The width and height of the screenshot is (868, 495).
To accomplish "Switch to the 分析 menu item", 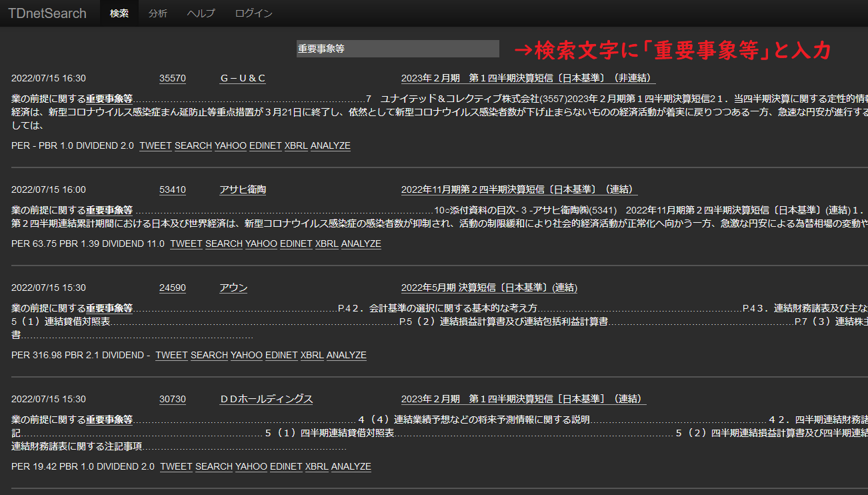I will tap(158, 13).
